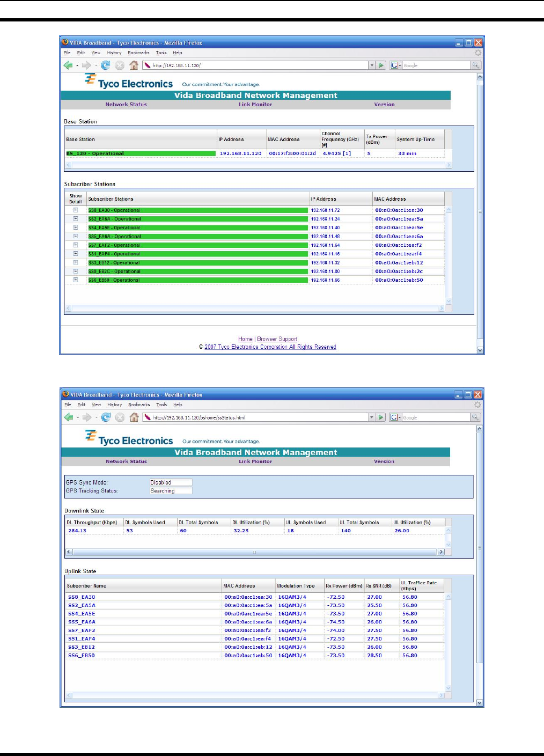Open View menu in the ssStatus.html window
Screen dimensions: 544x756
[97, 405]
